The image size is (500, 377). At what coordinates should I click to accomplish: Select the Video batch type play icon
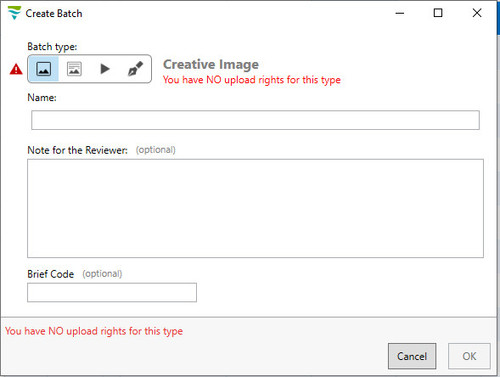tap(105, 69)
